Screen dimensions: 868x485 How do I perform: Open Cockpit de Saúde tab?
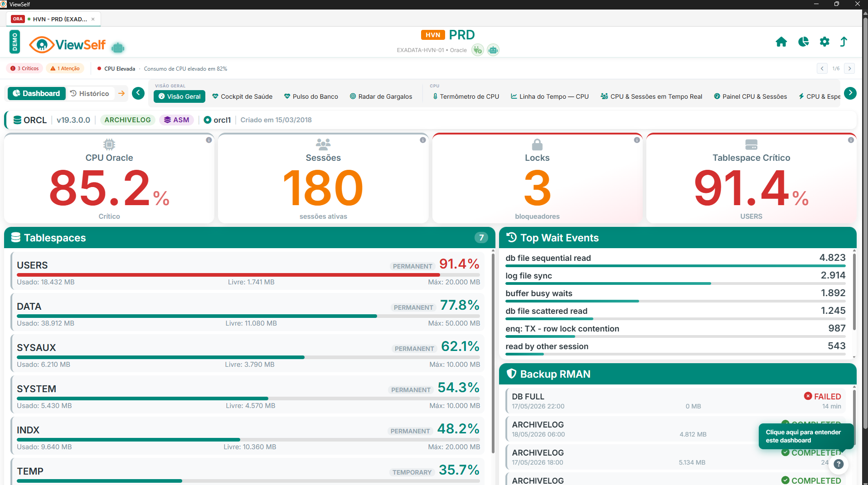[242, 96]
